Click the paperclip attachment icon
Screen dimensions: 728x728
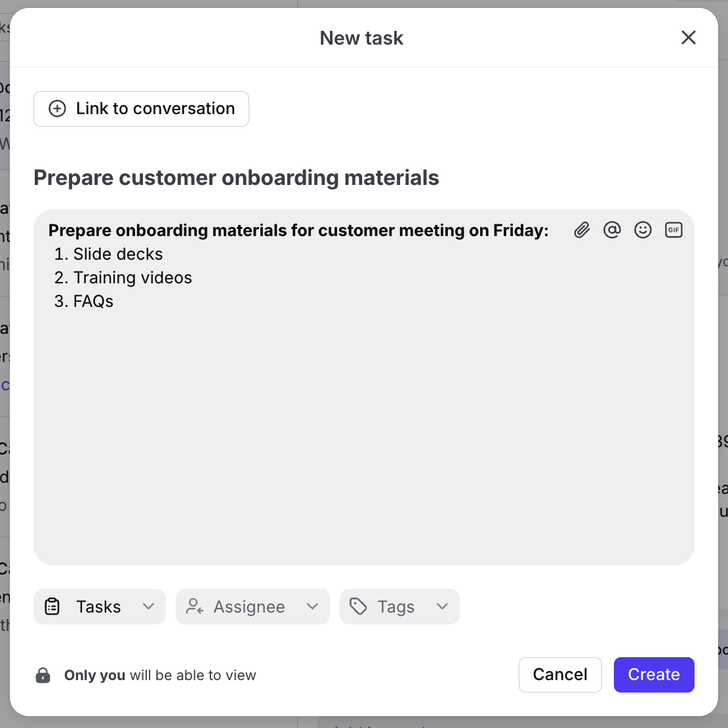pos(582,230)
